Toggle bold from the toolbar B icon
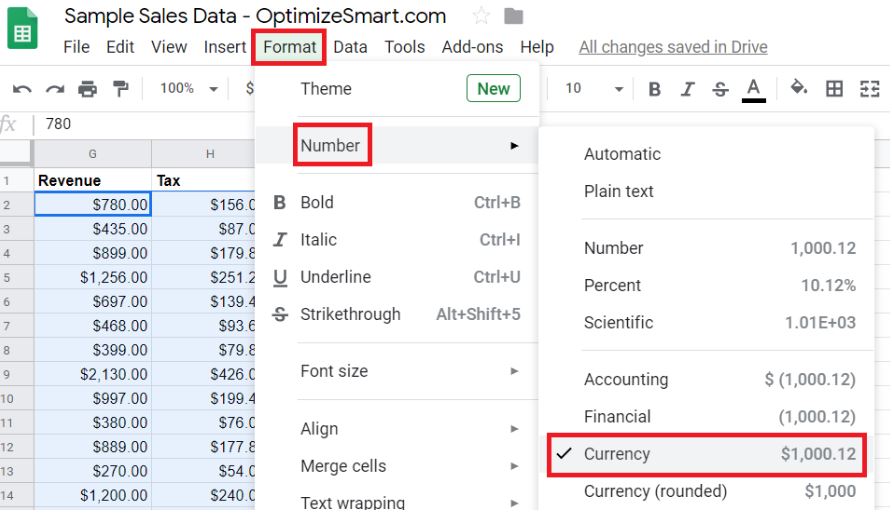This screenshot has width=892, height=519. click(654, 89)
